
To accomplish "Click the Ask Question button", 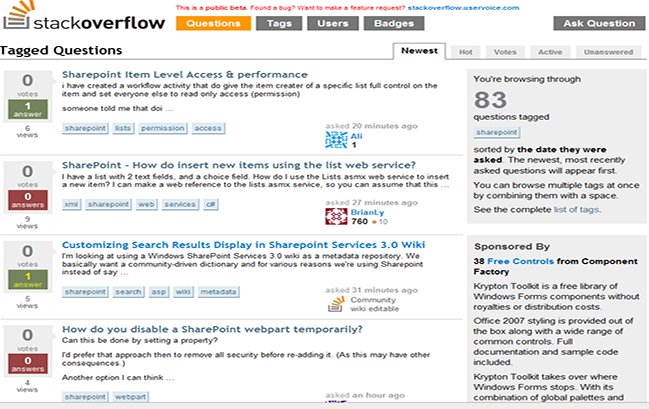I will click(x=599, y=23).
